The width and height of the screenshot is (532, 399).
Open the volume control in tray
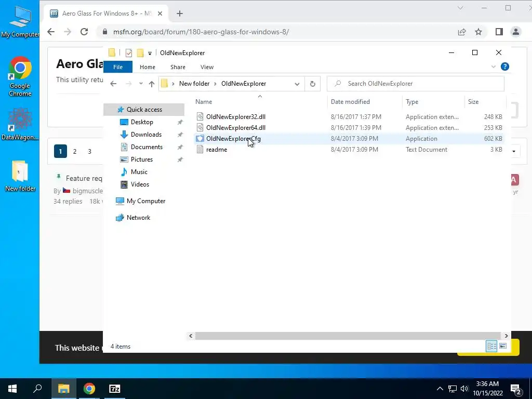pyautogui.click(x=464, y=389)
